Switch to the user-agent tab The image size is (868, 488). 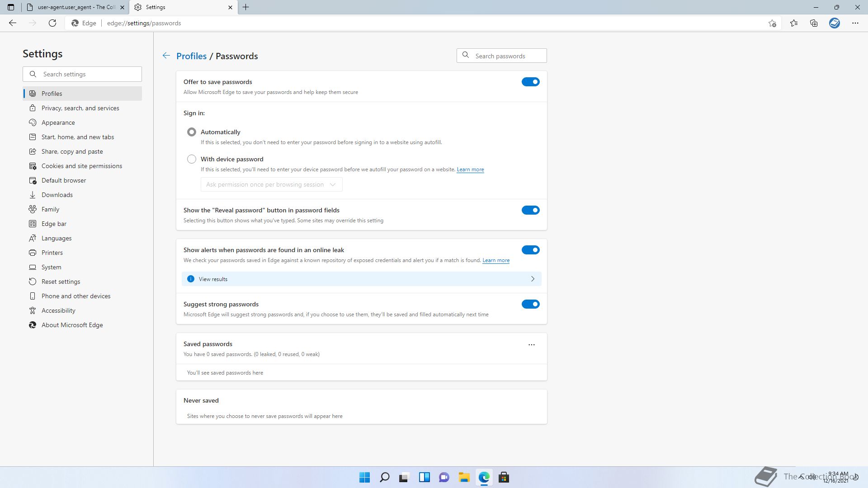(75, 7)
